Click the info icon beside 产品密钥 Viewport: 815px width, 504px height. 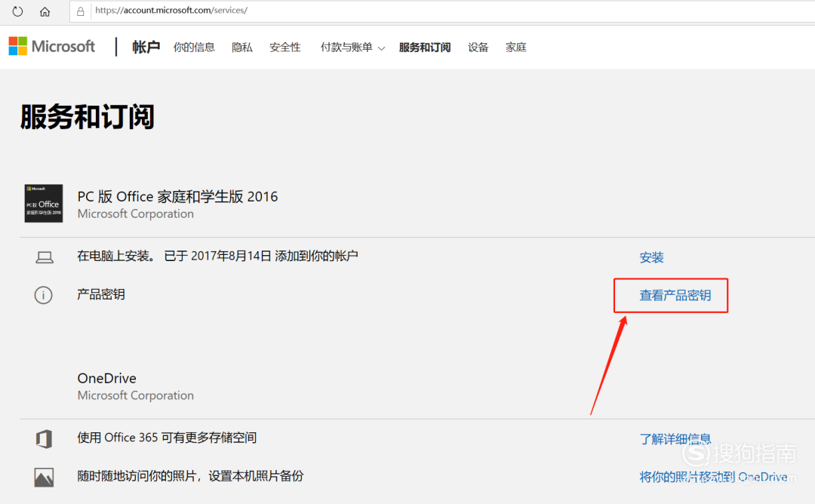43,295
